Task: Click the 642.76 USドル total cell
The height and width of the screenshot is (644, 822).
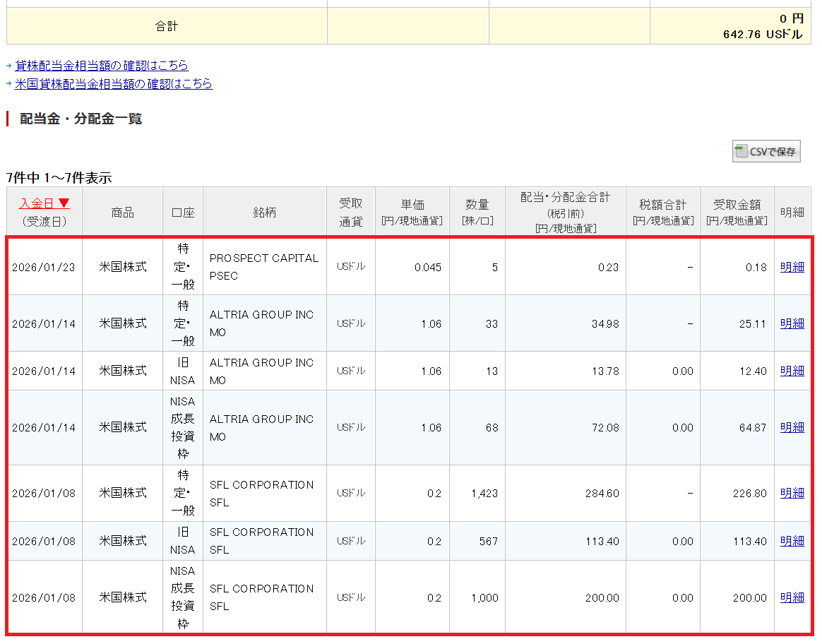Action: [762, 34]
